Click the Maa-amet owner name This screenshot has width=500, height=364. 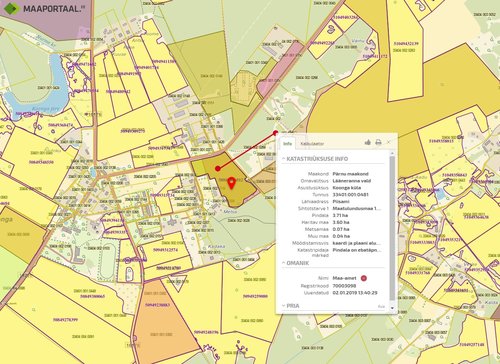(x=344, y=278)
